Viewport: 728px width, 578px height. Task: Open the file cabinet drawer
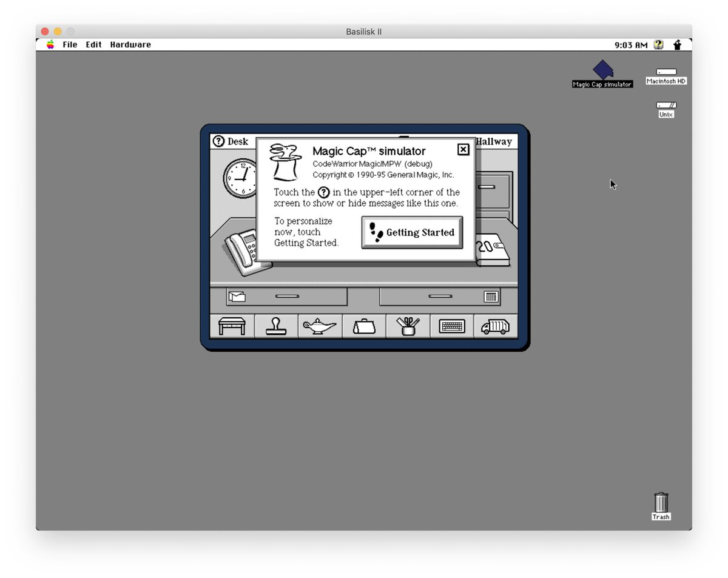click(x=493, y=190)
